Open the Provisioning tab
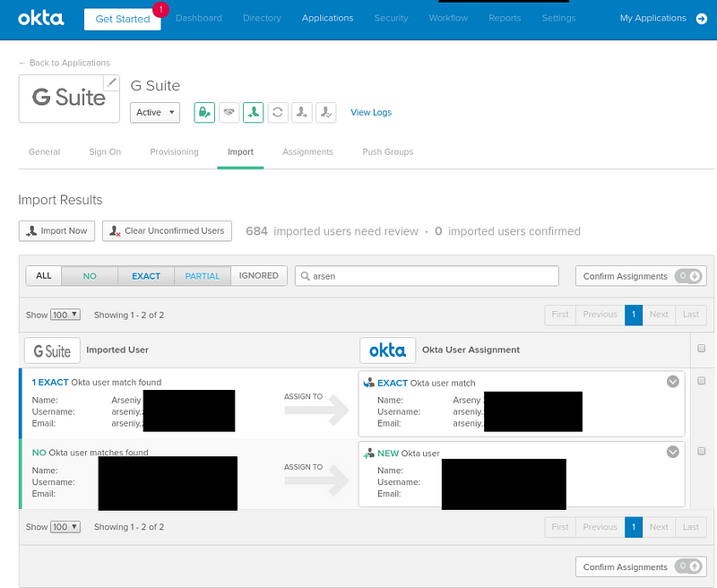 tap(174, 151)
